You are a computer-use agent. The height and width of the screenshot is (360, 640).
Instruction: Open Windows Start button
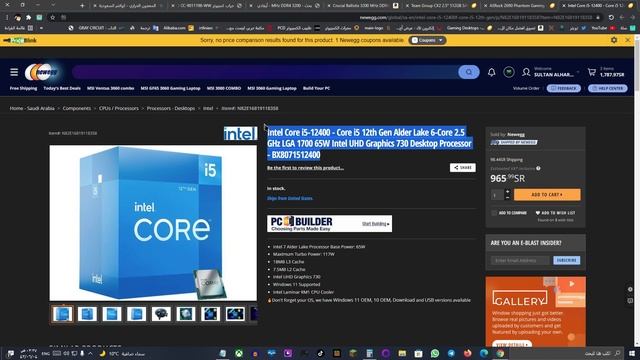pos(632,353)
